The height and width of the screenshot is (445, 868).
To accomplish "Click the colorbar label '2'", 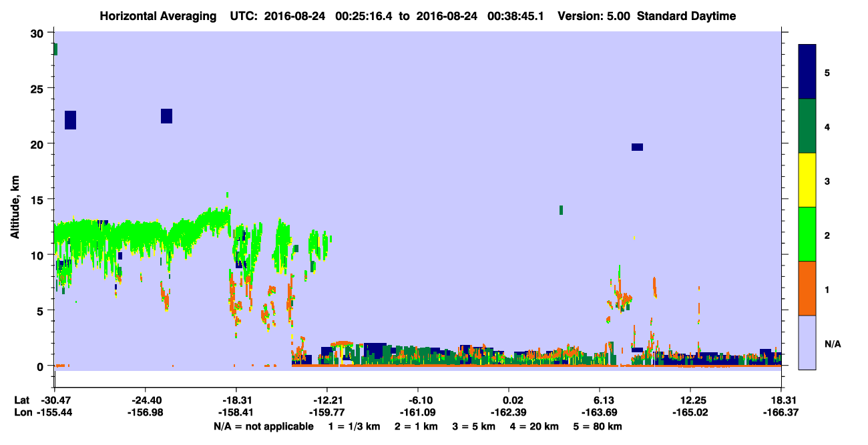I will [x=827, y=236].
